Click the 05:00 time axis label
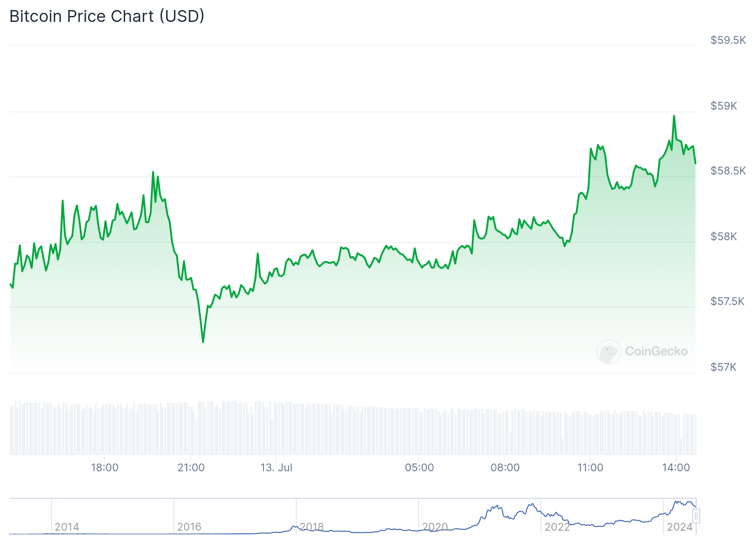Screen dimensions: 756x548 tap(419, 468)
